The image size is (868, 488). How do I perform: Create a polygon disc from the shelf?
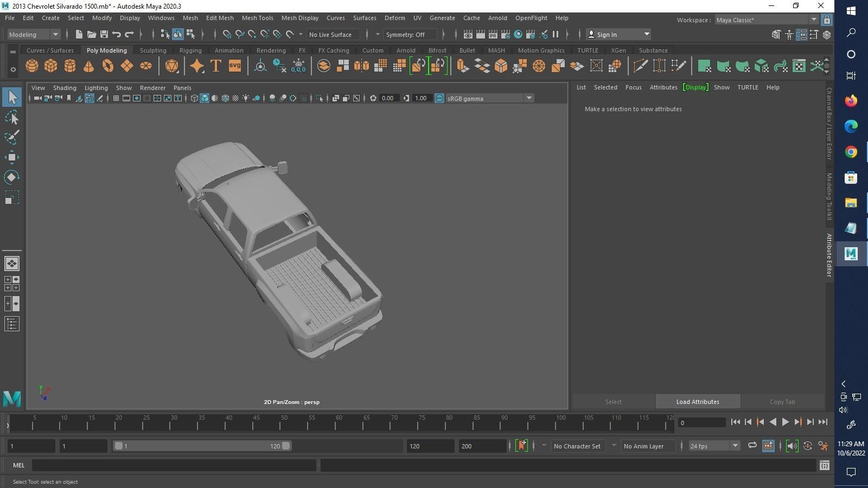[x=146, y=66]
